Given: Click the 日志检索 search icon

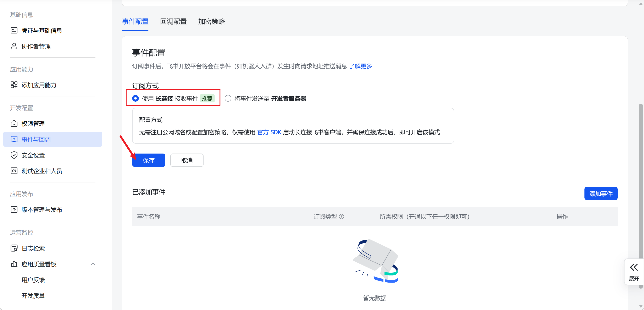Looking at the screenshot, I should point(14,248).
